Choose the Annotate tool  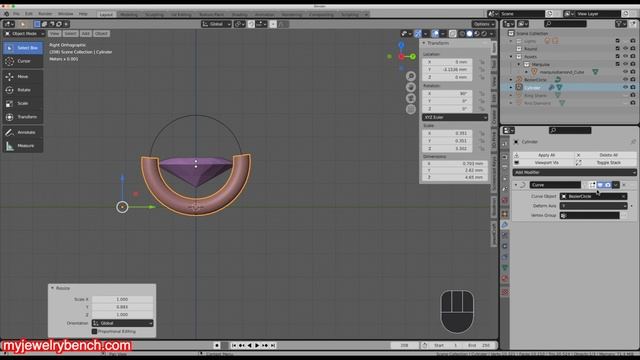(23, 132)
